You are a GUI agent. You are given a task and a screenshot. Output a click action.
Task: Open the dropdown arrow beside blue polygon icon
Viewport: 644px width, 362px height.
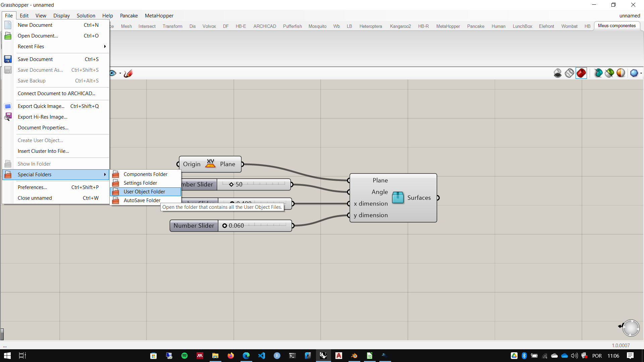coord(641,73)
